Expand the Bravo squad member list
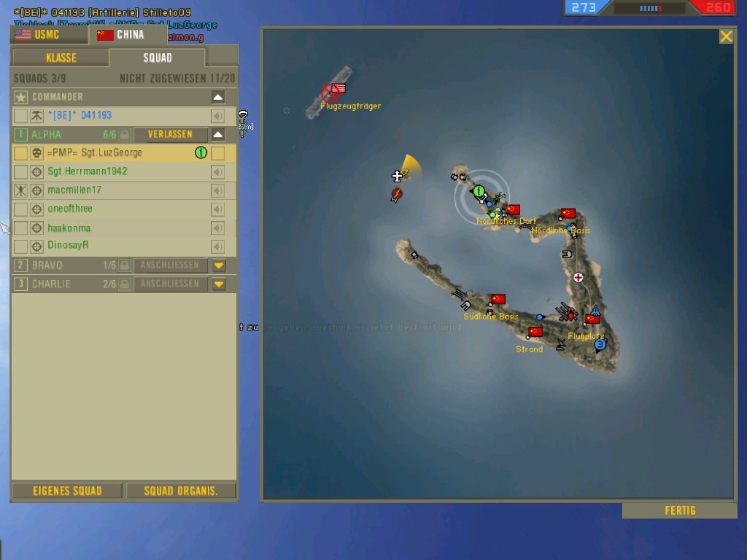 click(218, 265)
